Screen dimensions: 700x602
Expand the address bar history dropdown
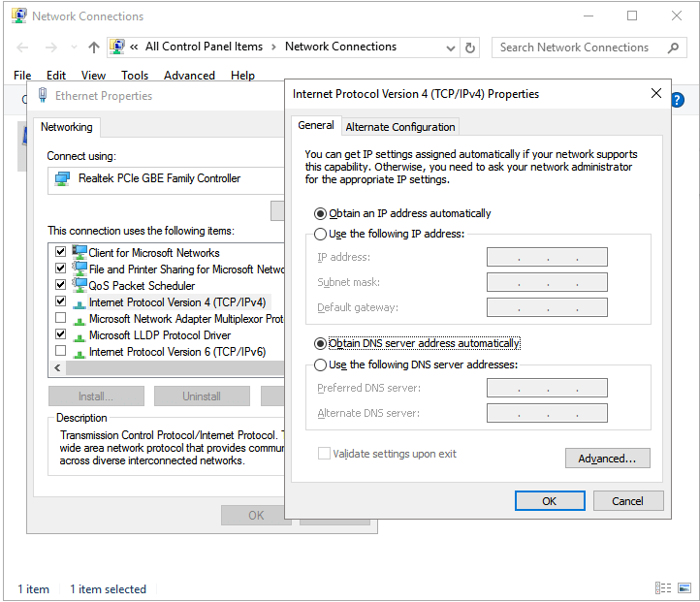coord(450,48)
